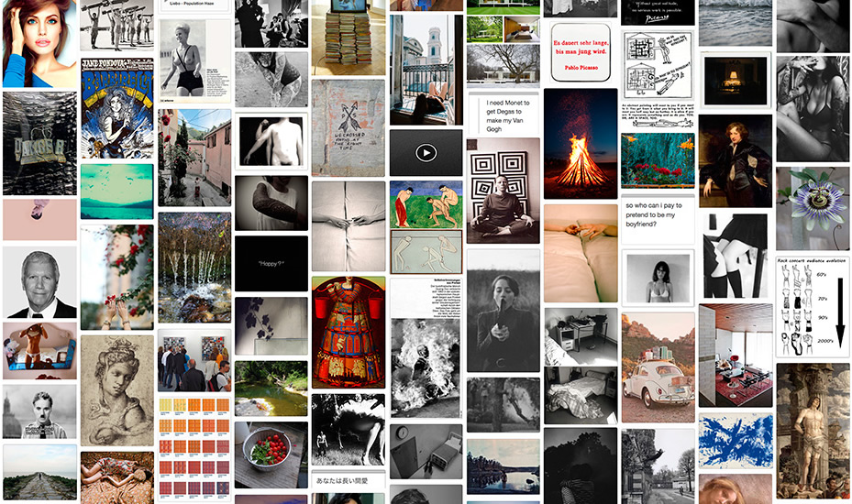Open the blue abstract paint splash artwork
The image size is (852, 504).
(736, 441)
